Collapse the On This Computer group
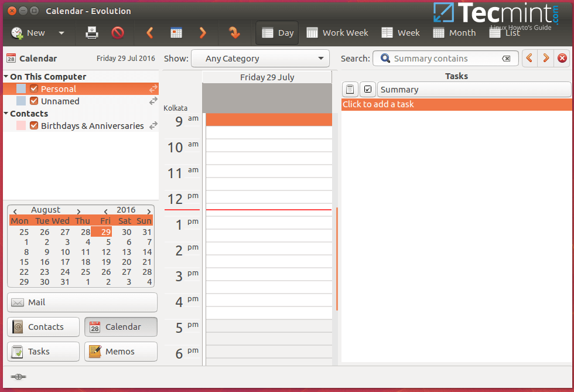574x392 pixels. pyautogui.click(x=6, y=76)
